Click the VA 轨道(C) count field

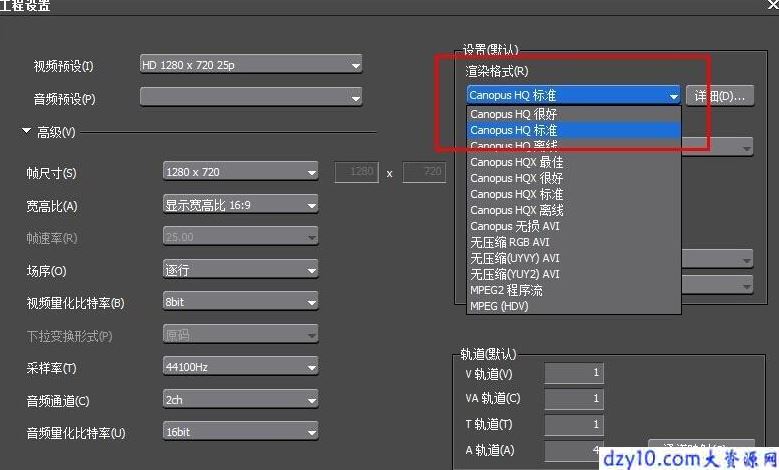tap(574, 398)
